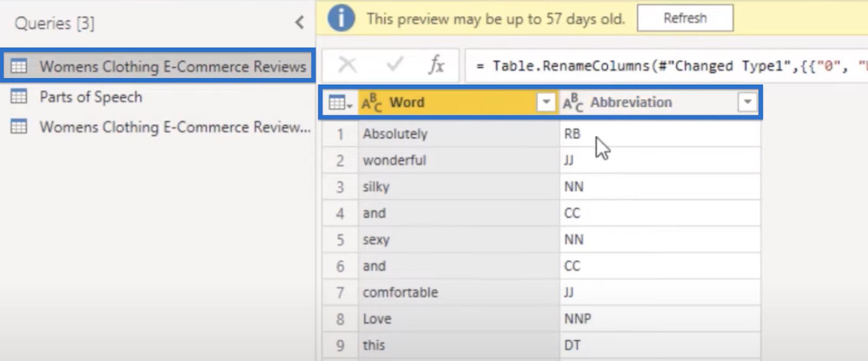Select the truncated Womens Clothing E-Commerce Review... query

(x=175, y=127)
